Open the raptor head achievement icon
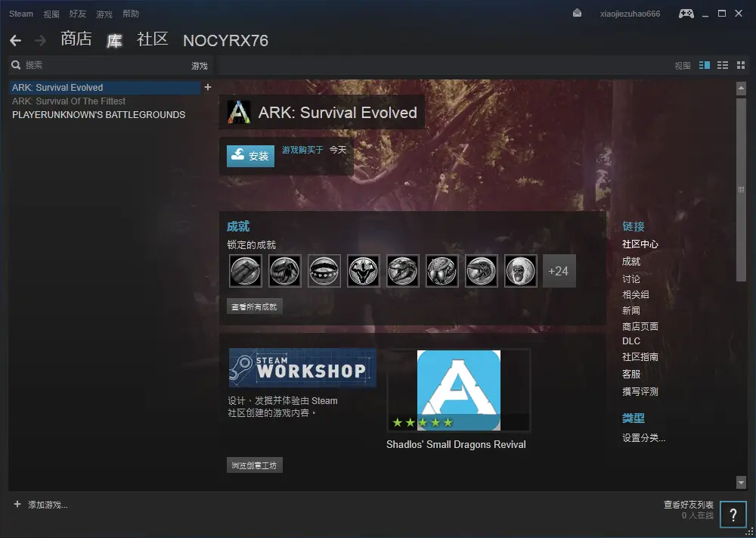The width and height of the screenshot is (756, 538). [481, 271]
